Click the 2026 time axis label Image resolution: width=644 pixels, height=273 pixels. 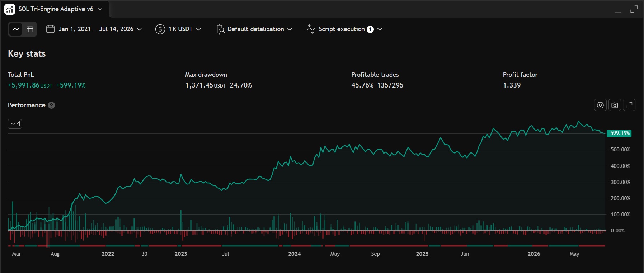534,254
